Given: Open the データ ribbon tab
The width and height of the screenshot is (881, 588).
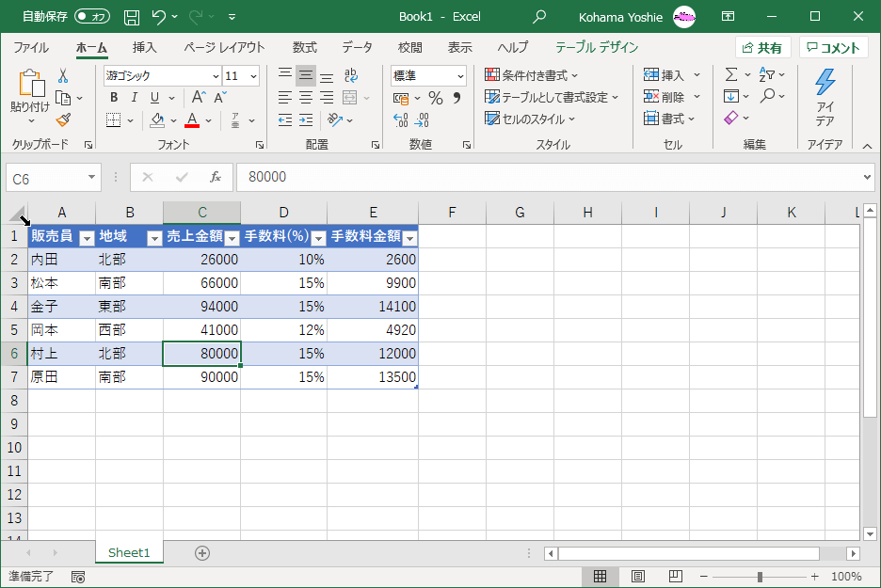Looking at the screenshot, I should pos(358,48).
